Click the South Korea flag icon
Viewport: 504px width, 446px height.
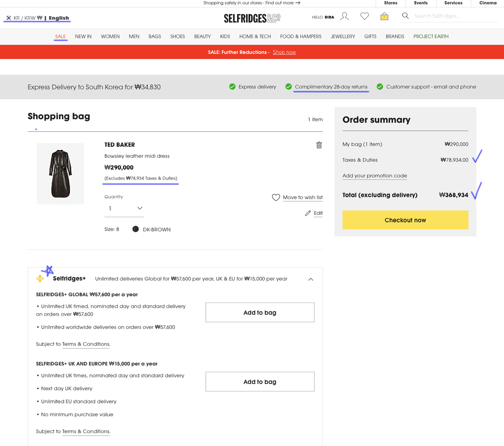click(x=9, y=18)
